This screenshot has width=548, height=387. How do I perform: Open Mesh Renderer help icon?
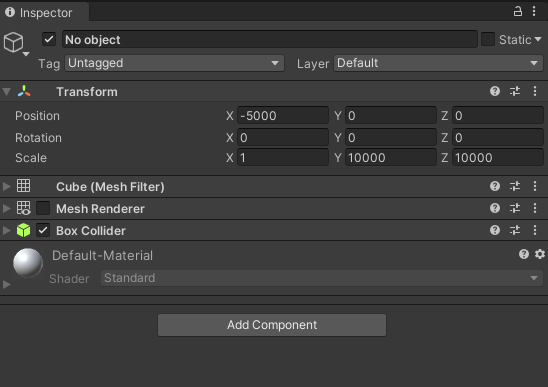click(x=495, y=208)
